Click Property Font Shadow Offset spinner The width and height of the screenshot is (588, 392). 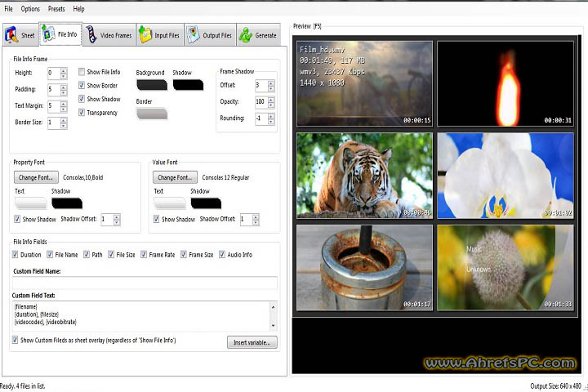pyautogui.click(x=117, y=220)
